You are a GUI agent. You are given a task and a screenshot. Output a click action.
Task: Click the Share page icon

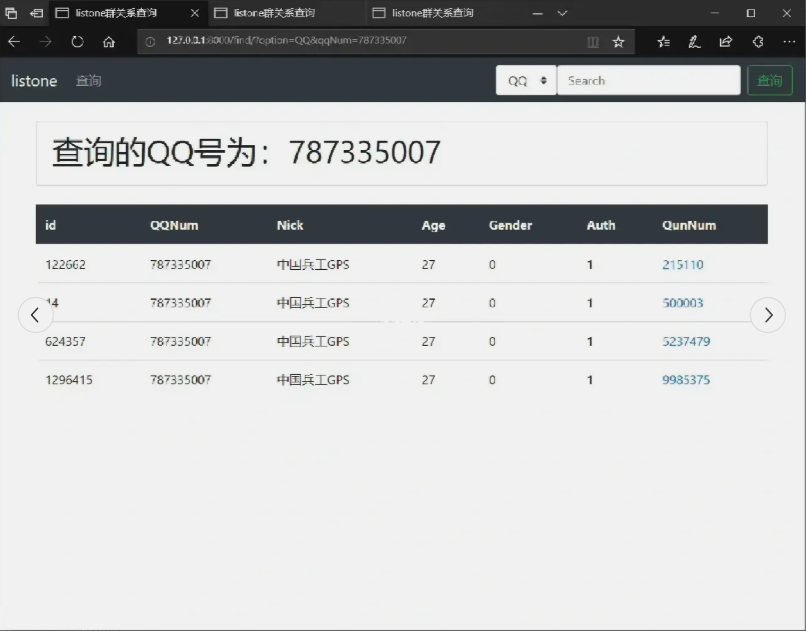click(x=726, y=42)
